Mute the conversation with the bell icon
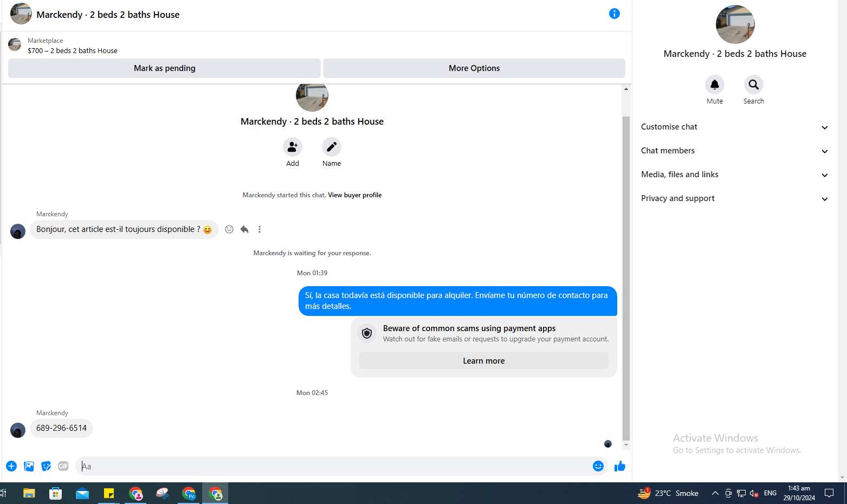This screenshot has width=847, height=504. pyautogui.click(x=715, y=85)
